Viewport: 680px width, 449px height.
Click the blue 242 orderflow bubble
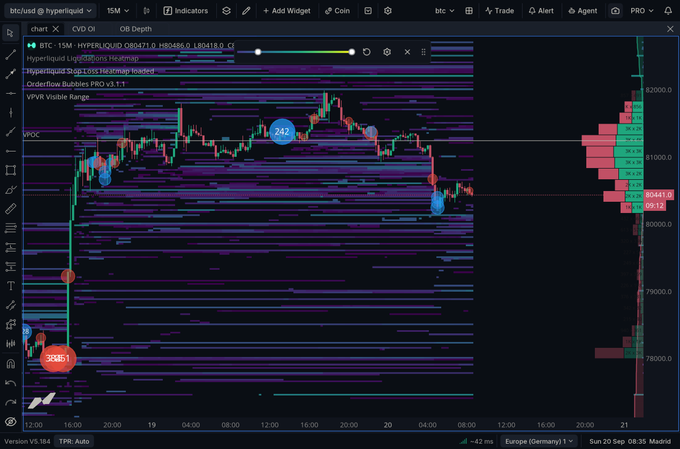(x=282, y=132)
